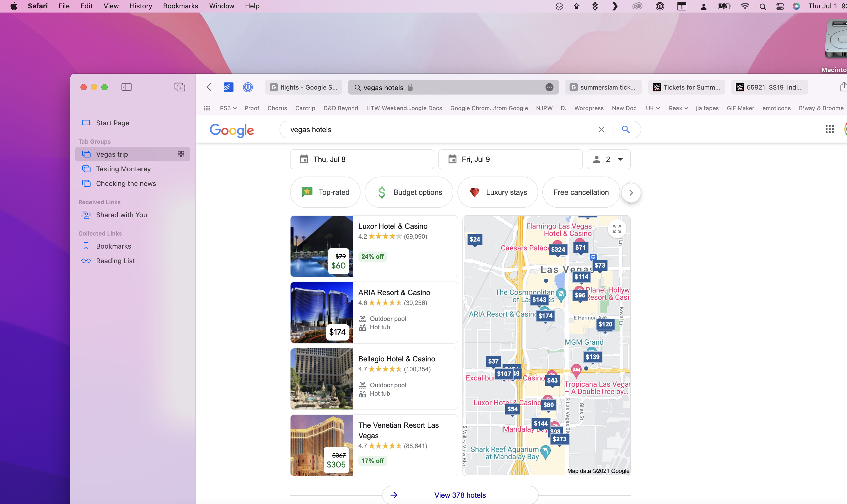Open D&D Beyond bookmark
The image size is (847, 504).
[x=341, y=108]
